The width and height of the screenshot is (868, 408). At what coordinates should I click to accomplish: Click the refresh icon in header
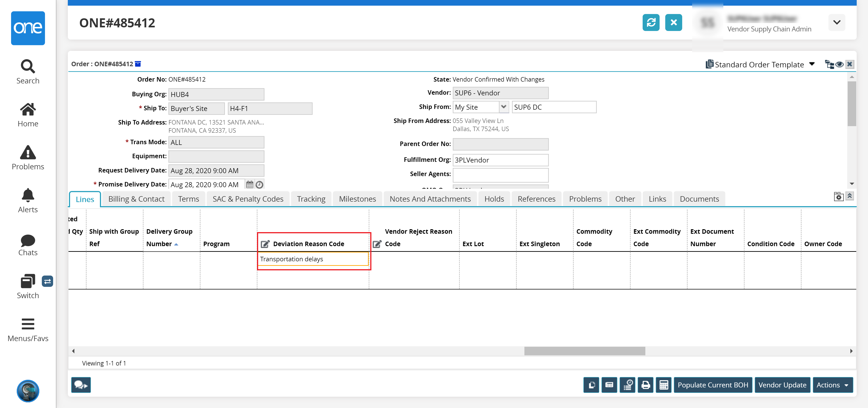[x=651, y=23]
